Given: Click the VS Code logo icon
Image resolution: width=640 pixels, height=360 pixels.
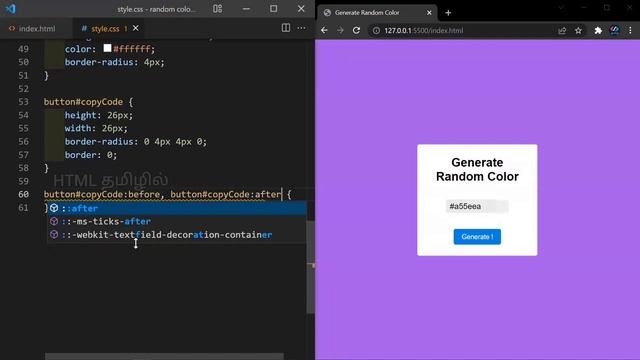Looking at the screenshot, I should click(11, 9).
